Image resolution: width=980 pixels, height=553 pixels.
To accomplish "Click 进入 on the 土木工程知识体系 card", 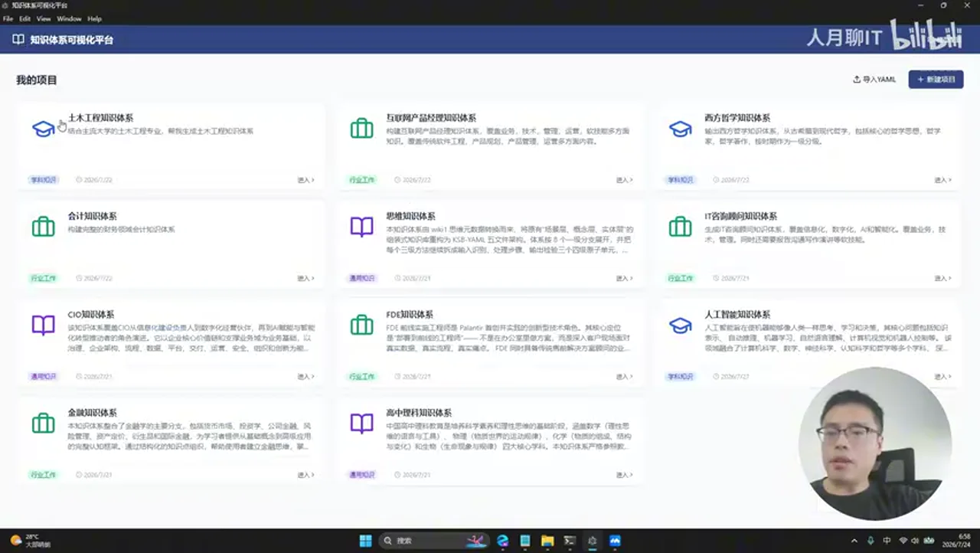I will point(306,180).
